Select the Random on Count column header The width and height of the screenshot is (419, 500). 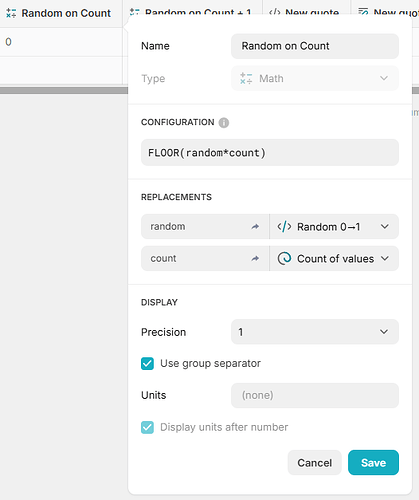pyautogui.click(x=61, y=13)
